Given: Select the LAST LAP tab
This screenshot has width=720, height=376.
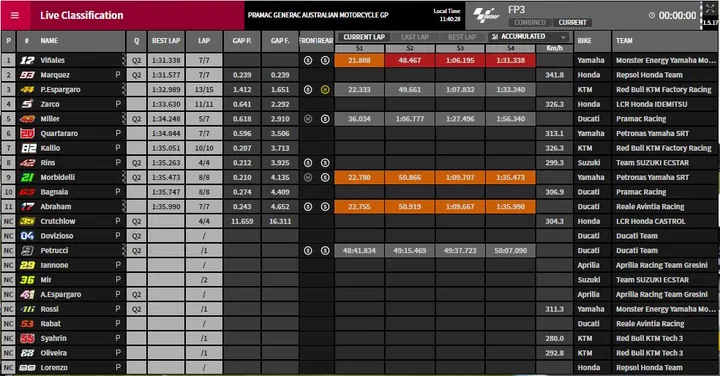Looking at the screenshot, I should coord(415,37).
